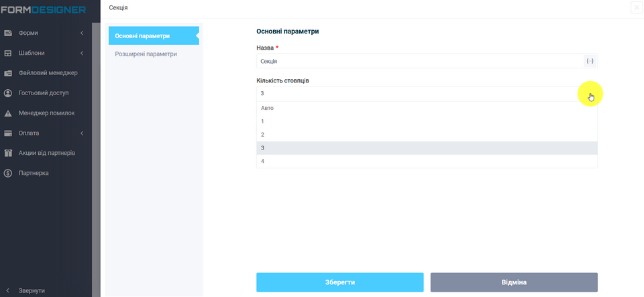Viewport: 644px width, 297px height.
Task: Click the Зберегти button
Action: coord(339,282)
